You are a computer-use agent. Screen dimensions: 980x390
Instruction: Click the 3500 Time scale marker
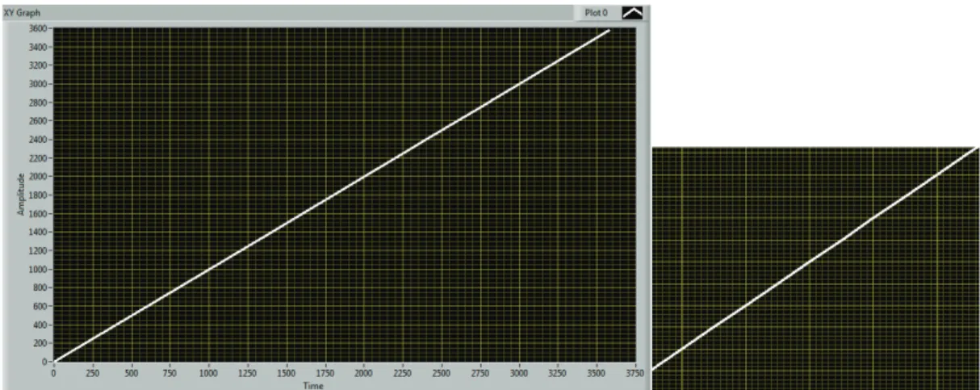[597, 375]
